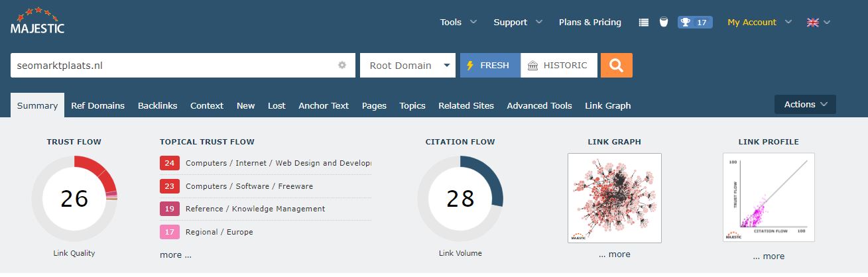Click the red 23 topical score badge
This screenshot has height=277, width=868.
(x=170, y=186)
